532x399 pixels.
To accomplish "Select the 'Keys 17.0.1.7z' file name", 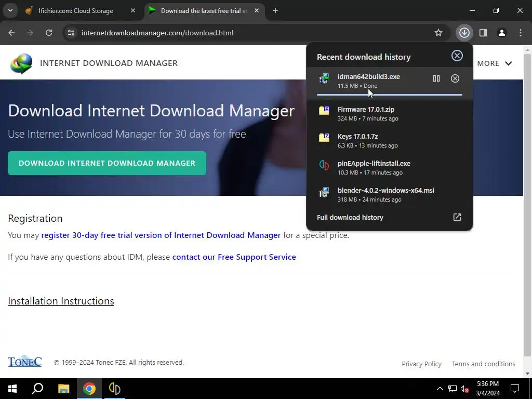I will [x=357, y=137].
